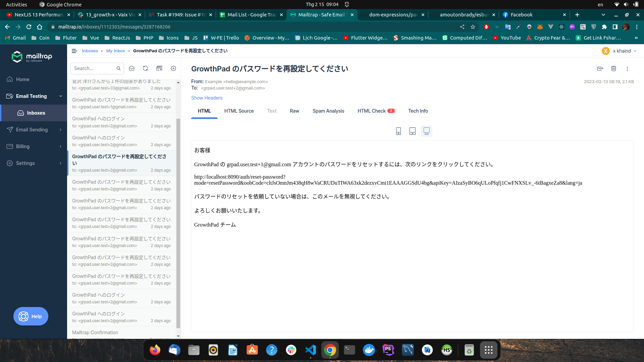Viewport: 644px width, 362px height.
Task: Navigate to My Inbox via breadcrumb
Action: [115, 51]
